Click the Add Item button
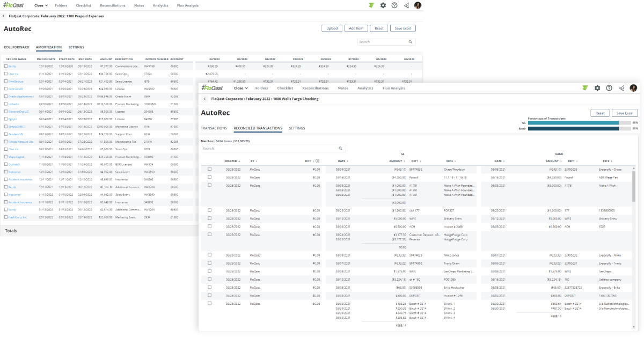644x337 pixels. click(x=356, y=28)
